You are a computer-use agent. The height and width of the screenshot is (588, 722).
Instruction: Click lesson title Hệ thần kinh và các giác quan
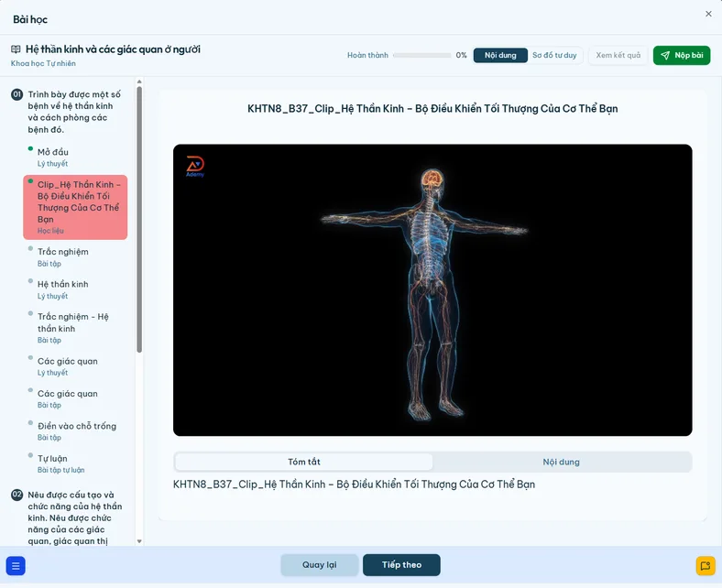click(113, 49)
